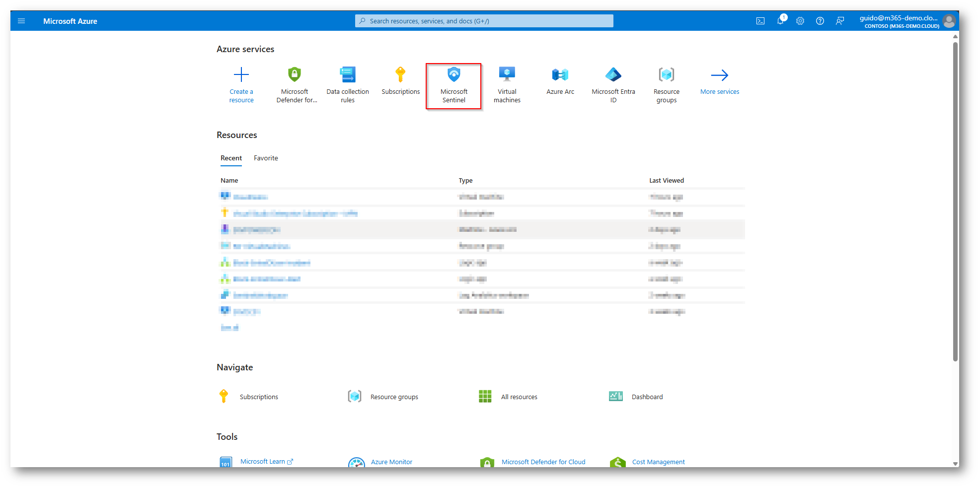Open the feedback icon in header
Viewport: 980px width, 488px height.
(840, 21)
